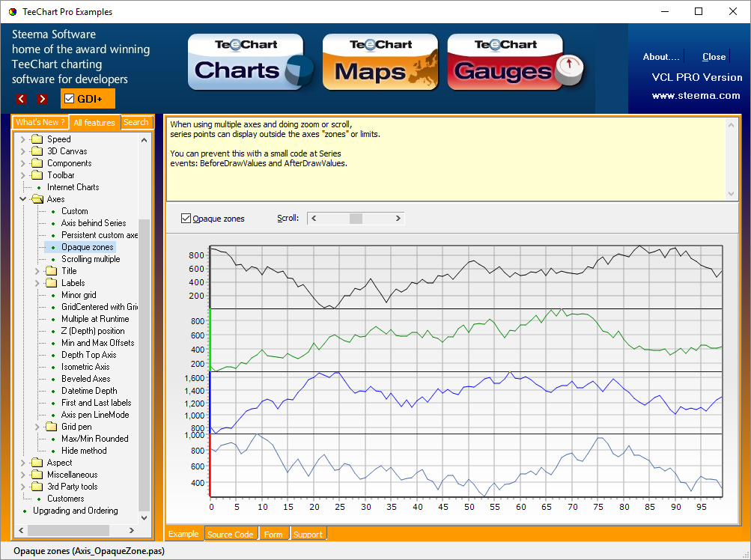Open the Support tab
Screen dimensions: 751x560
point(308,534)
